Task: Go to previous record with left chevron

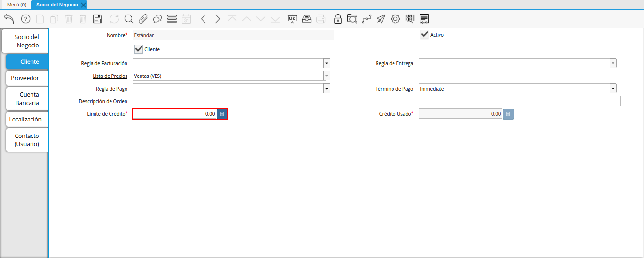Action: click(203, 19)
